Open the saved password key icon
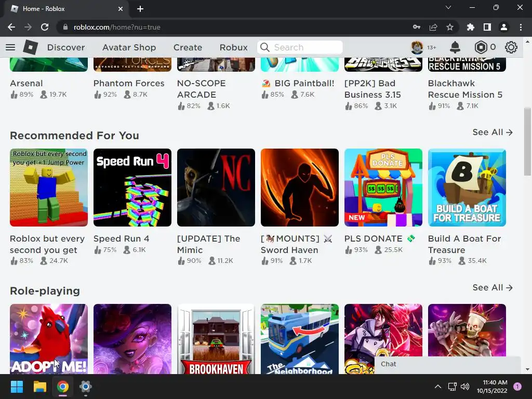The image size is (532, 399). click(417, 27)
